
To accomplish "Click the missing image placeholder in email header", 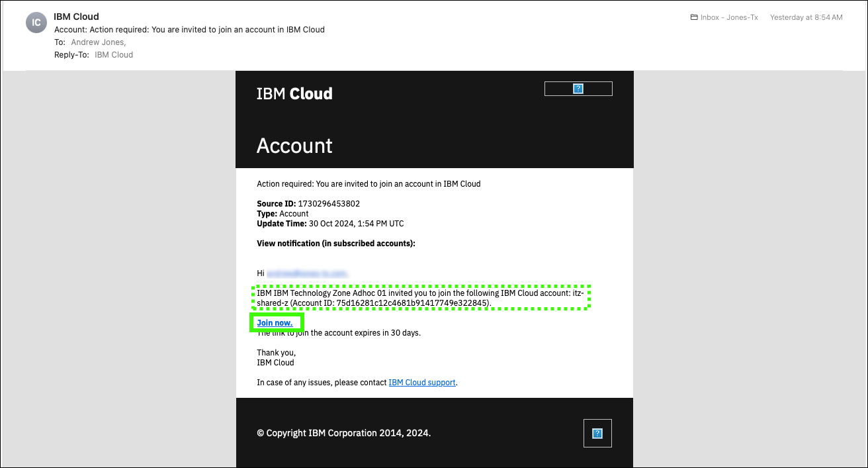I will tap(578, 89).
